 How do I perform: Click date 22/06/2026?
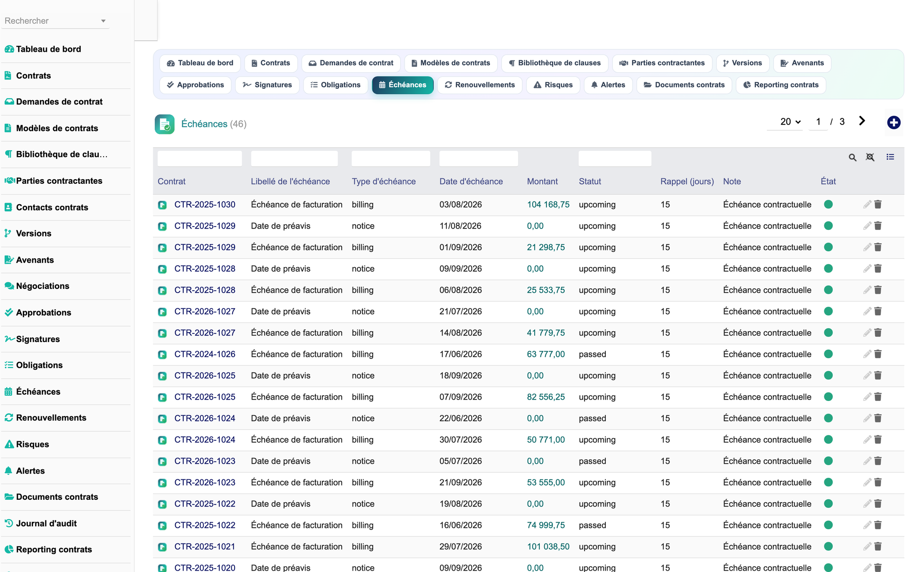coord(460,419)
